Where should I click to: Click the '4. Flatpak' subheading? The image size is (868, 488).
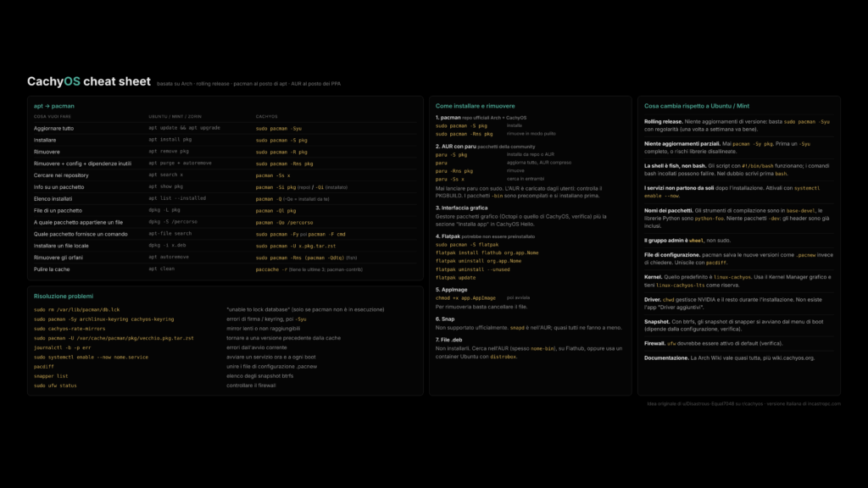448,236
